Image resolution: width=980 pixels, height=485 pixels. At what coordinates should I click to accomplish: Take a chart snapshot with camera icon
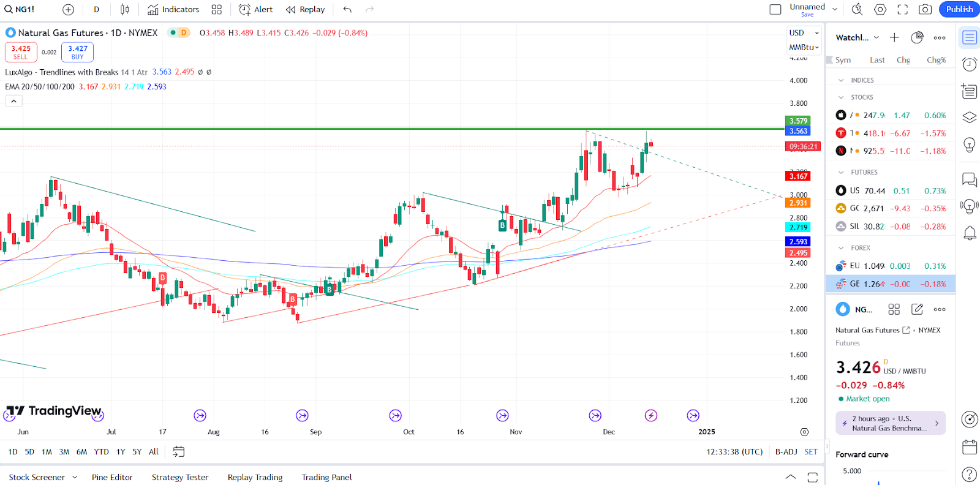(925, 9)
